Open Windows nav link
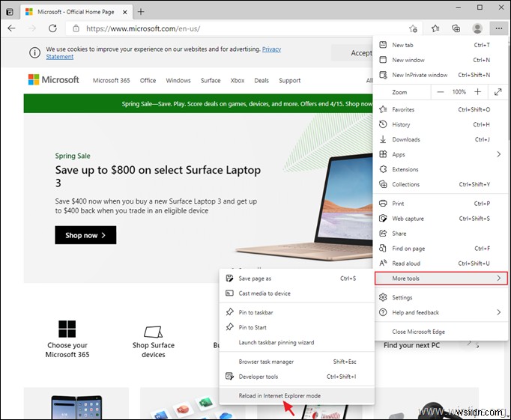Image resolution: width=511 pixels, height=420 pixels. coord(178,80)
